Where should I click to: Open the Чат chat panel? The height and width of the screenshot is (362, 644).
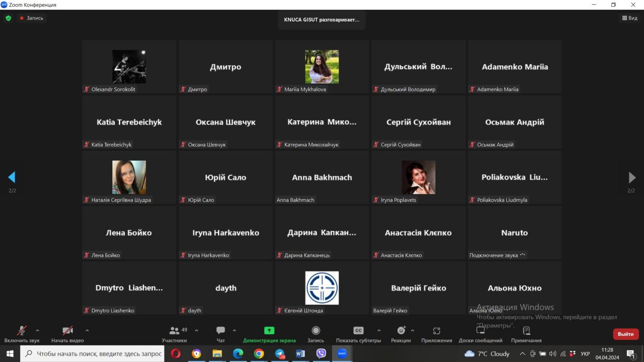pos(221,334)
